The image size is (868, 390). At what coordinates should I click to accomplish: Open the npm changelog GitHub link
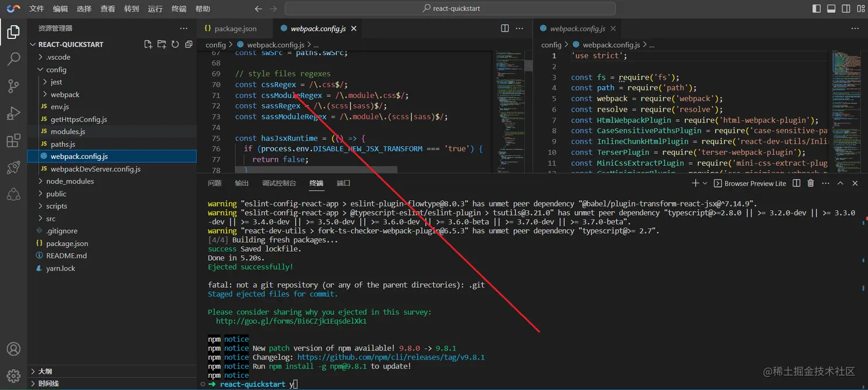click(x=391, y=357)
